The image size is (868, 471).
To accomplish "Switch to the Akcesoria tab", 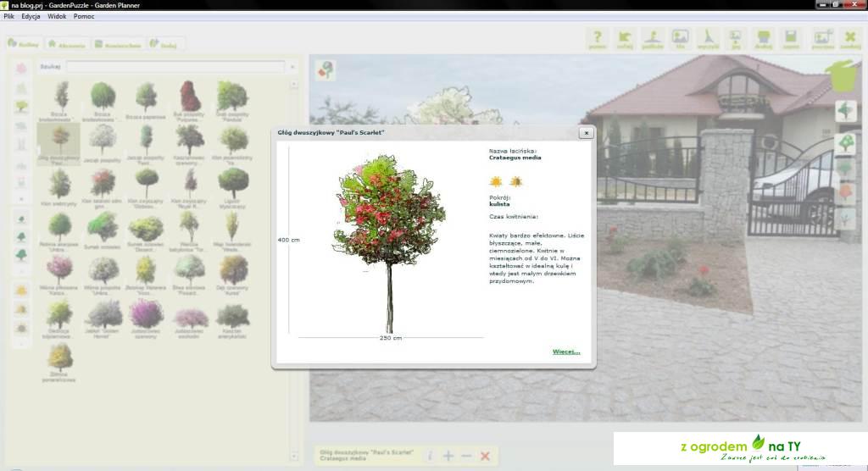I will (66, 44).
